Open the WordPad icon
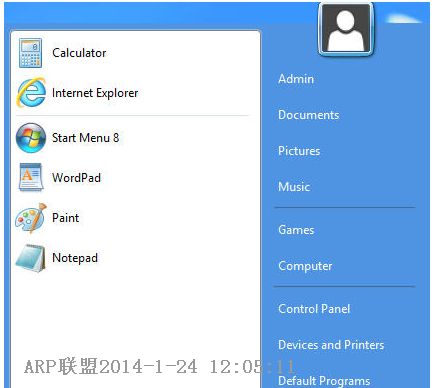Viewport: 435px width, 388px height. (31, 177)
